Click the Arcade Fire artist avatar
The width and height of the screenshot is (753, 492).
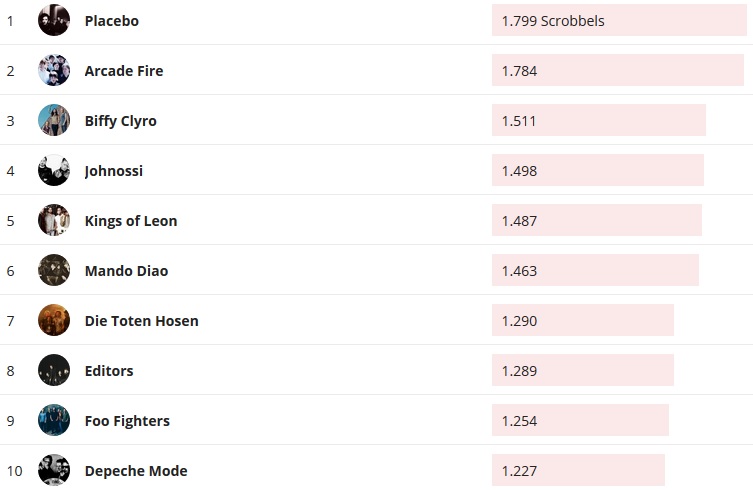pos(54,70)
